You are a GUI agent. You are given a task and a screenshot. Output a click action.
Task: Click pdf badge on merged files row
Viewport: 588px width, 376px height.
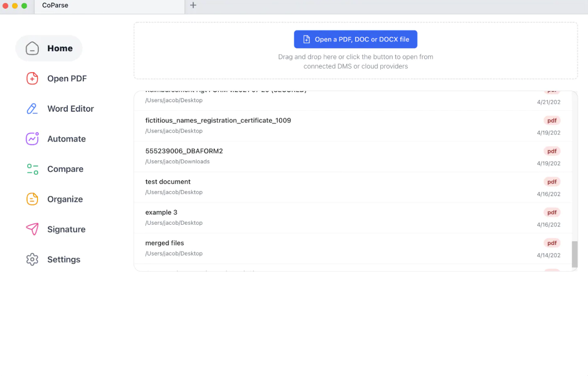tap(552, 243)
